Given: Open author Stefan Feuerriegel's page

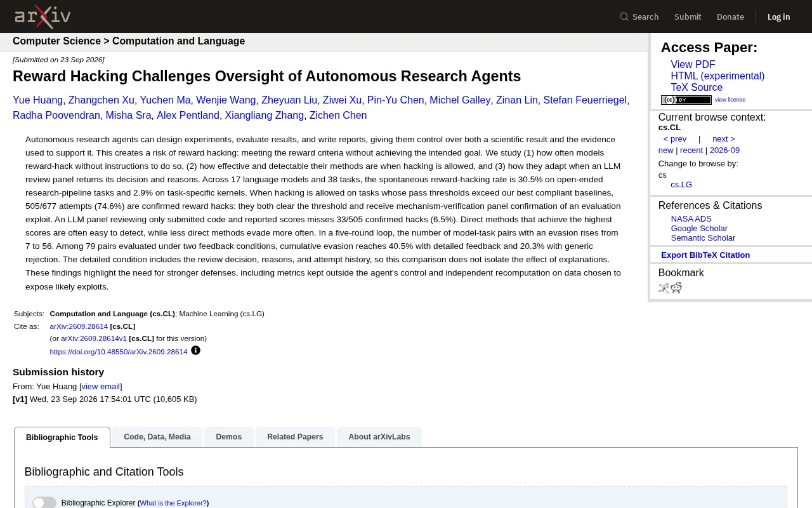Looking at the screenshot, I should [585, 100].
